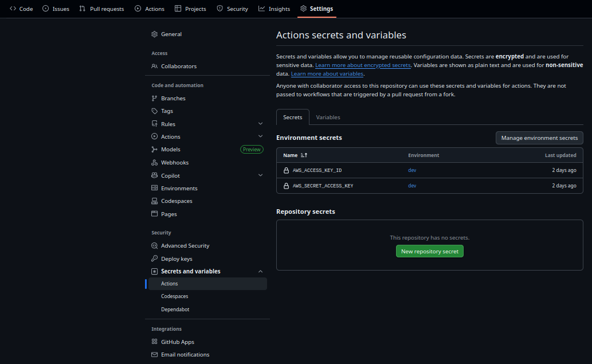Open the Code tab in top navigation
Screen dimensions: 592x364
(x=13, y=9)
